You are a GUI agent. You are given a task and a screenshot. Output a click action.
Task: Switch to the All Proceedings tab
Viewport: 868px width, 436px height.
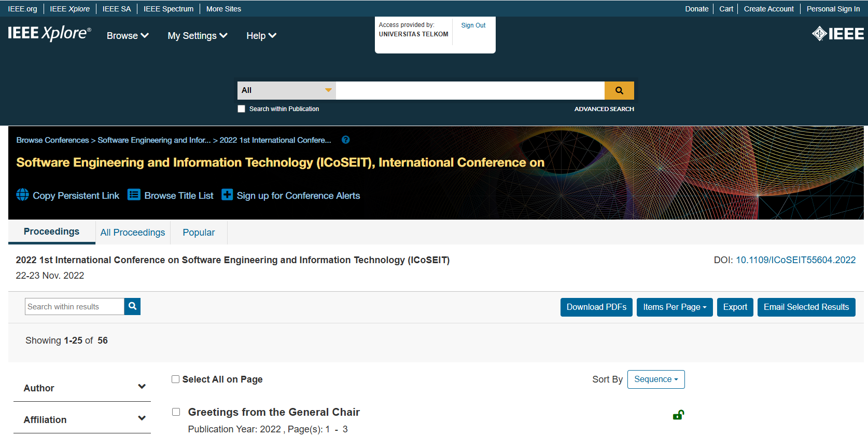133,233
